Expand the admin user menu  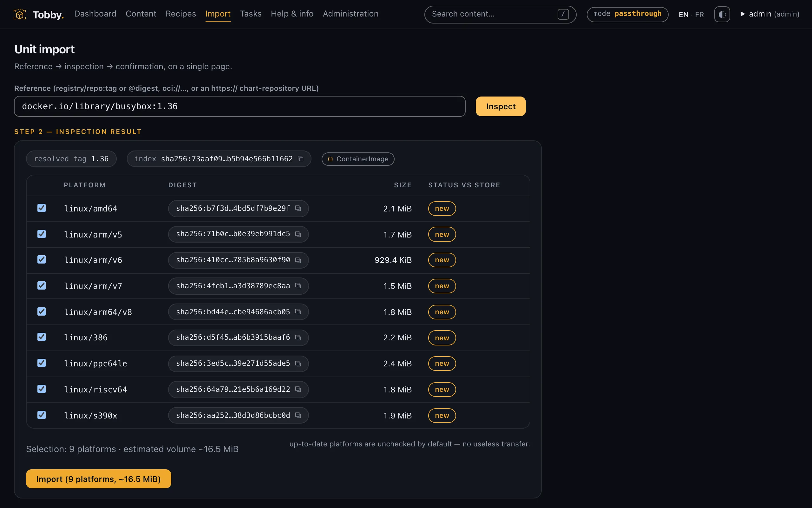click(770, 14)
